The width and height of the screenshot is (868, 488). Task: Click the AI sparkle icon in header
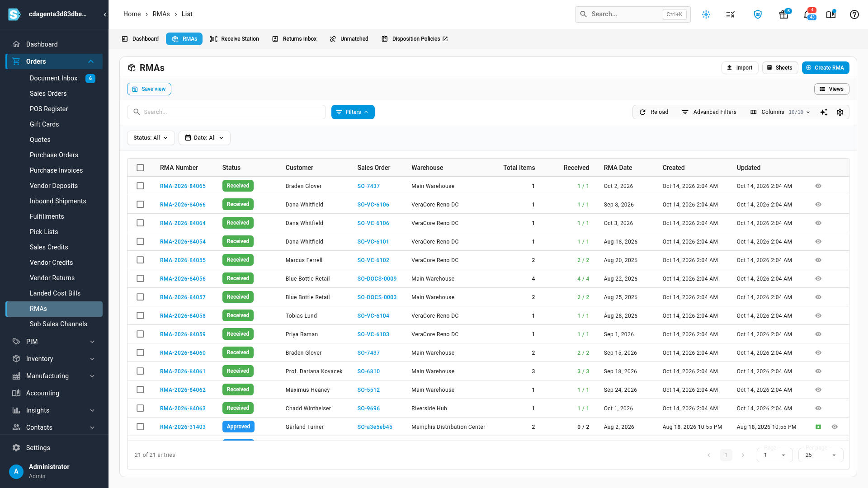coord(706,14)
